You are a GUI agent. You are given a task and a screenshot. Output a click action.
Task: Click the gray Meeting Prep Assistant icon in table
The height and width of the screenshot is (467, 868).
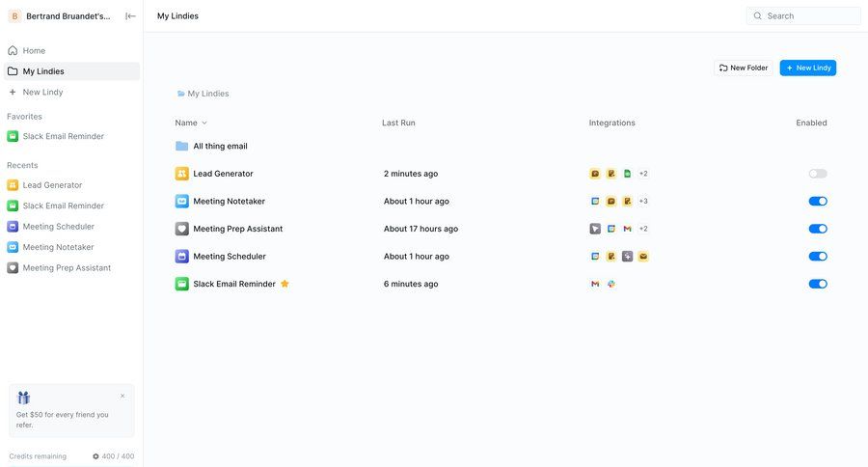(181, 229)
